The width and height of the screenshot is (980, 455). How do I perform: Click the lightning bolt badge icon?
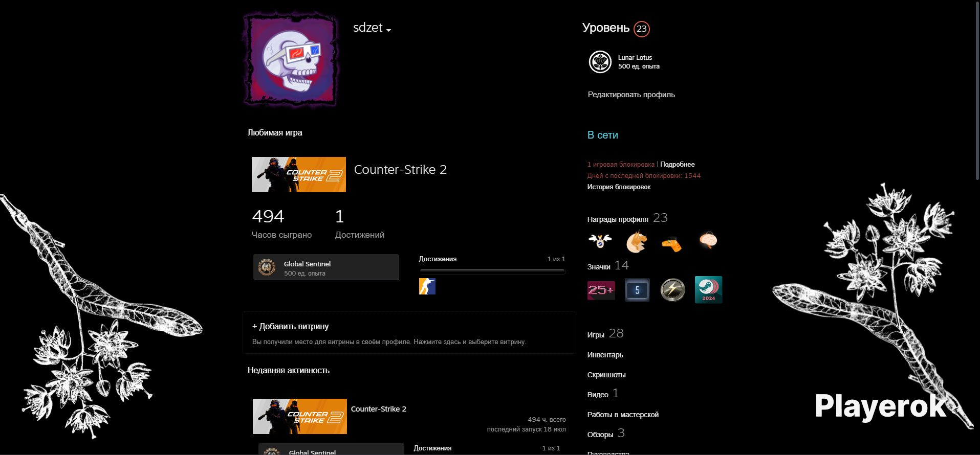pyautogui.click(x=672, y=290)
